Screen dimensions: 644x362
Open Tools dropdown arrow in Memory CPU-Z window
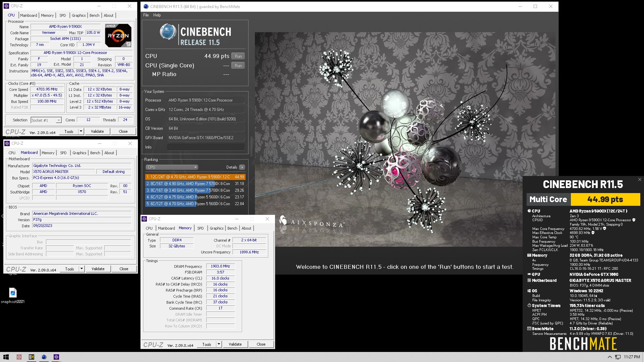click(x=219, y=344)
